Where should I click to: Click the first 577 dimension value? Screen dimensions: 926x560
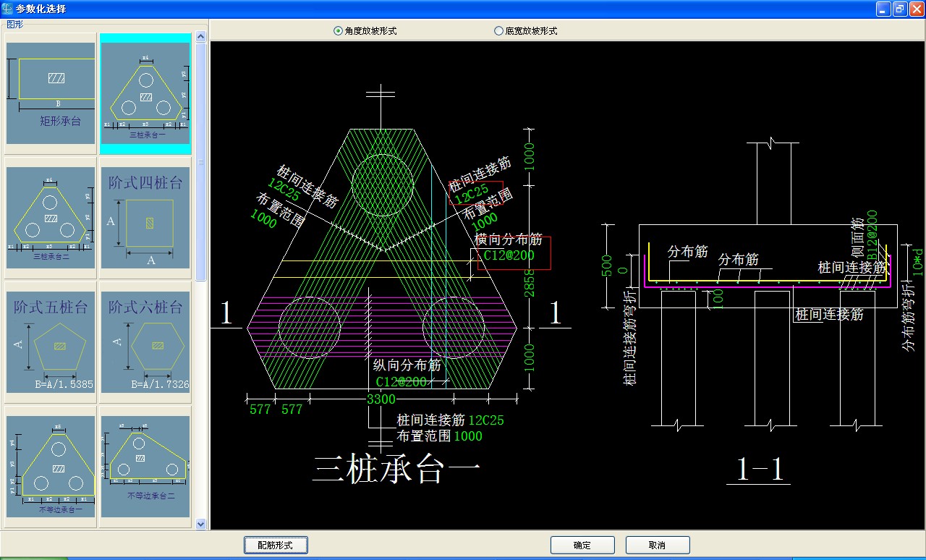pos(260,410)
